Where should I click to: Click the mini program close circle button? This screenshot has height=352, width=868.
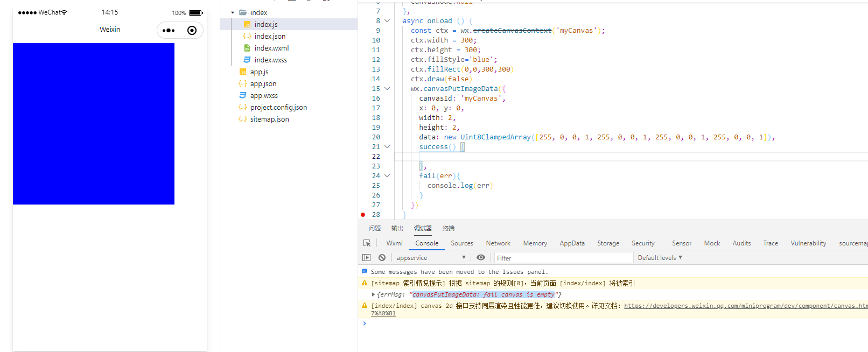pyautogui.click(x=192, y=30)
